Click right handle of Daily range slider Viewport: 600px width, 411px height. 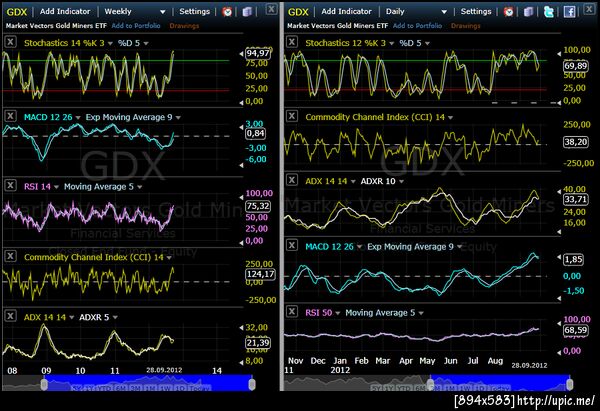(570, 383)
